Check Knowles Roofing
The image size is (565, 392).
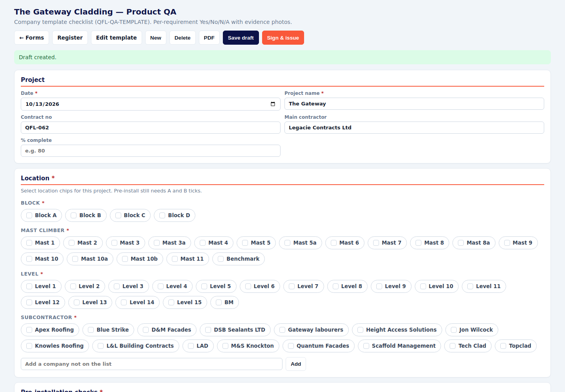tap(55, 346)
